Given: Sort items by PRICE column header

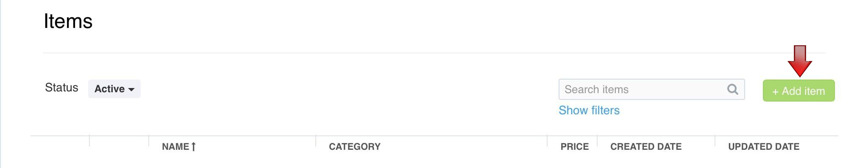Looking at the screenshot, I should coord(574,146).
